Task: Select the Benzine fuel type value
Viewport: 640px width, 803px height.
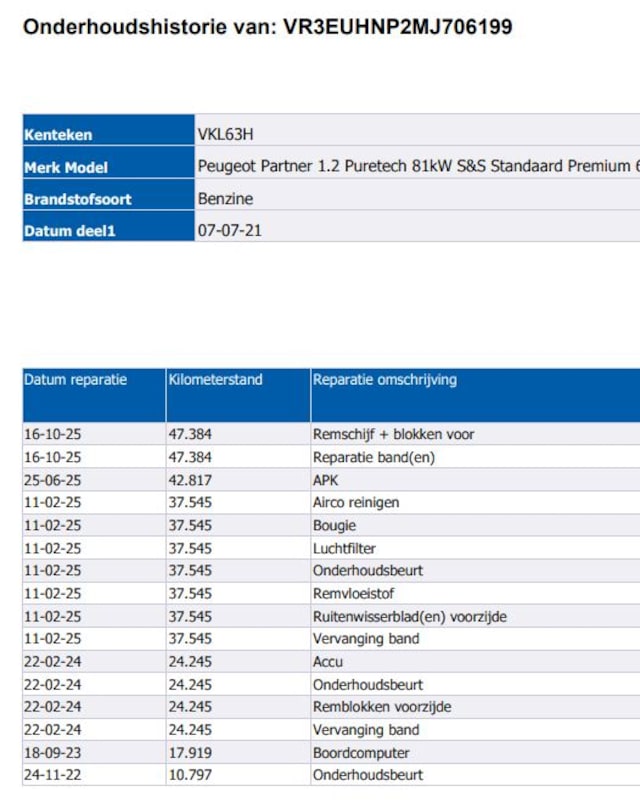Action: pyautogui.click(x=228, y=198)
